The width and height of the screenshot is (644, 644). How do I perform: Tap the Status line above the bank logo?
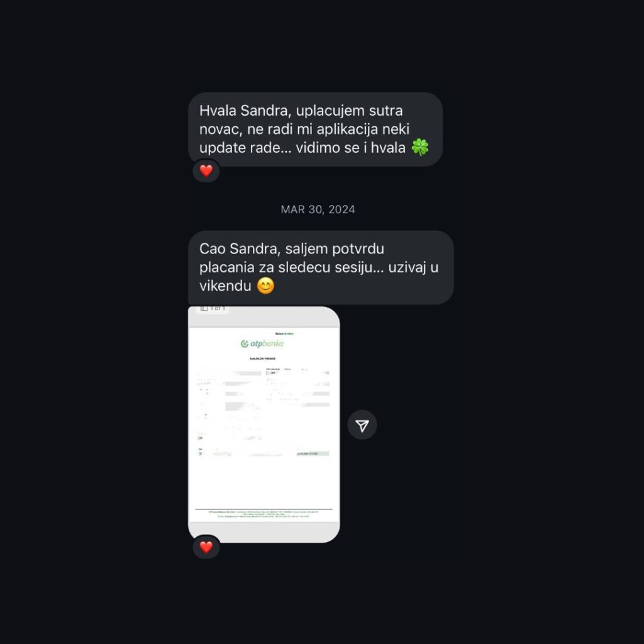tap(284, 333)
